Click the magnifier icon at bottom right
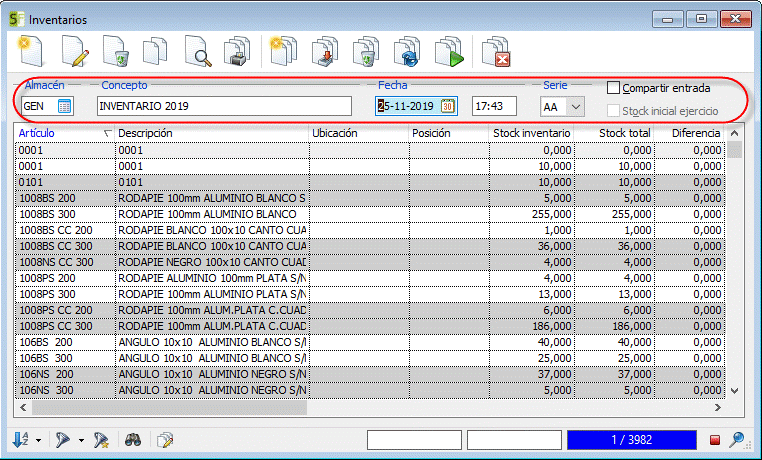762x460 pixels. pos(737,440)
